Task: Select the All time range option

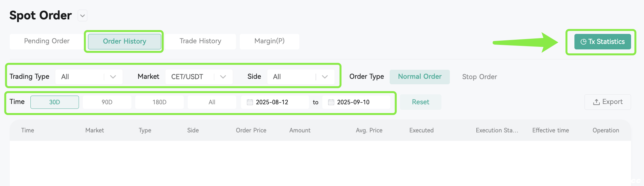Action: tap(212, 102)
